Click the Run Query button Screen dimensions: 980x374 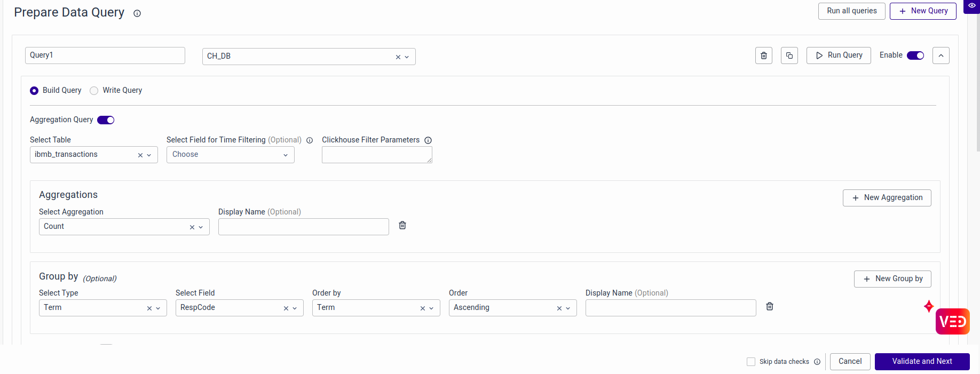click(x=839, y=55)
